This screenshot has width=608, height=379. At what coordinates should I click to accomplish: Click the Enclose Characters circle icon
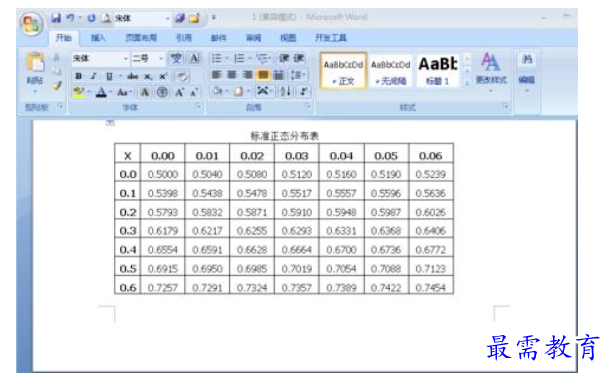162,92
